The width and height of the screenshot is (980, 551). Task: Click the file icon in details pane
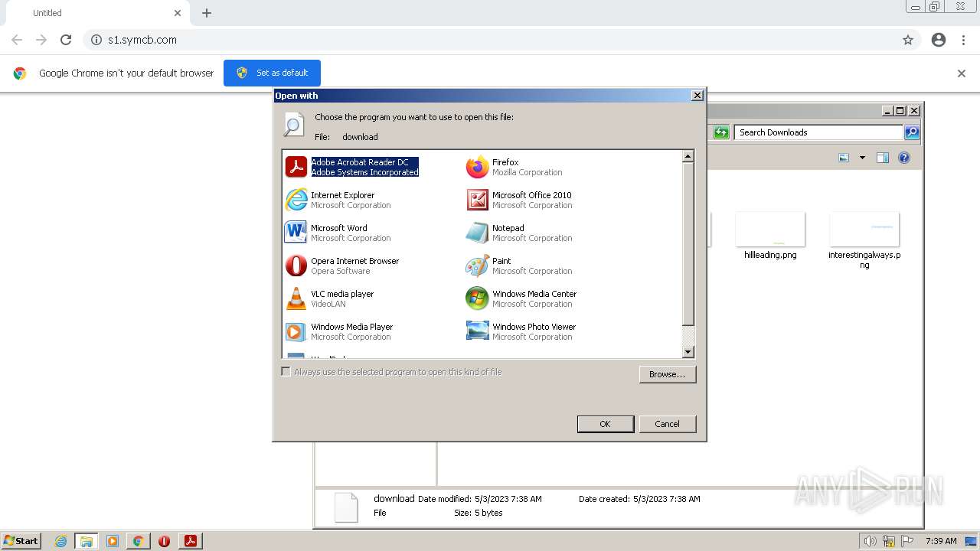346,507
